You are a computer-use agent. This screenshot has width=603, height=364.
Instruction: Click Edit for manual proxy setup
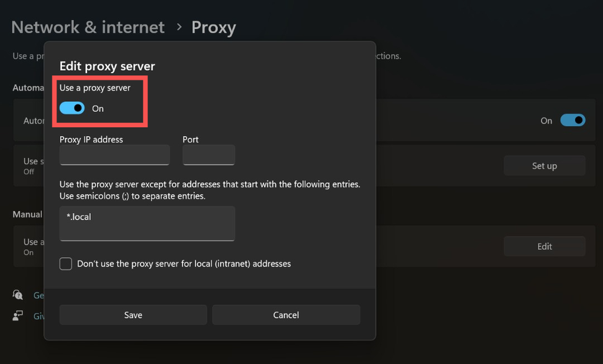coord(544,246)
